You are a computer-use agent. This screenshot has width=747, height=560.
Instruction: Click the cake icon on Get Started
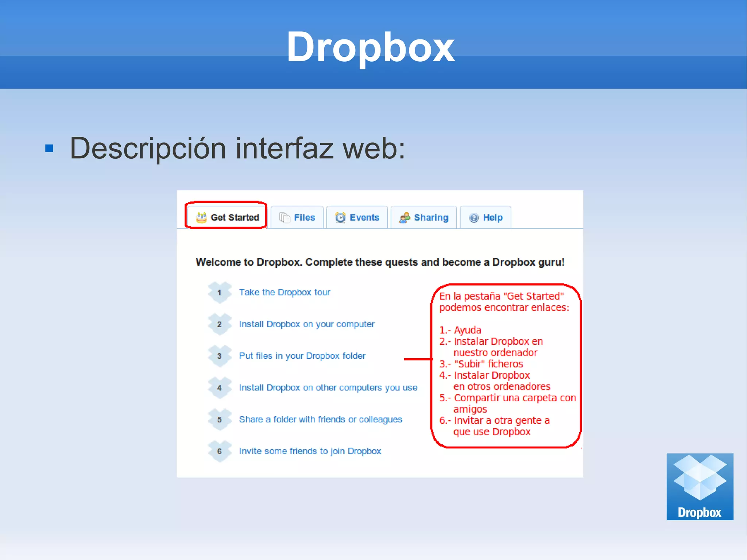201,217
